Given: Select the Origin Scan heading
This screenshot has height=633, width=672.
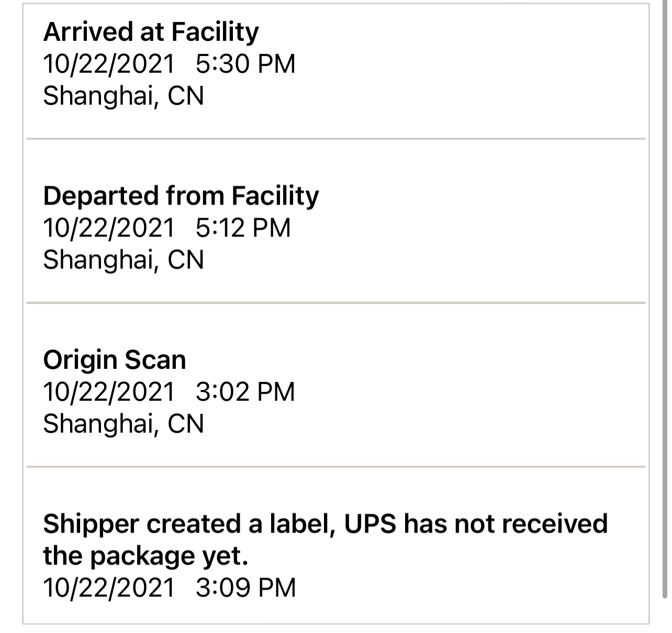Looking at the screenshot, I should click(x=114, y=360).
